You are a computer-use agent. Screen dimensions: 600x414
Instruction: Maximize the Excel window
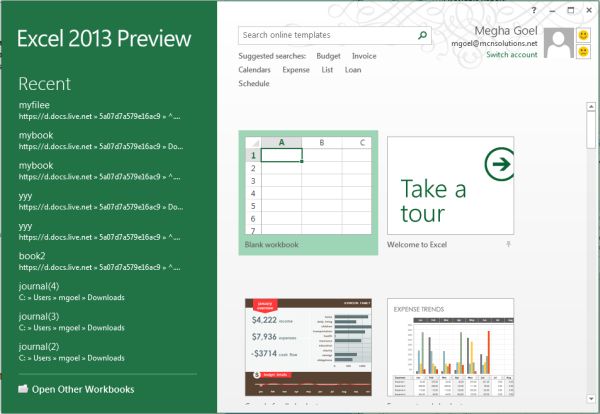click(x=571, y=10)
